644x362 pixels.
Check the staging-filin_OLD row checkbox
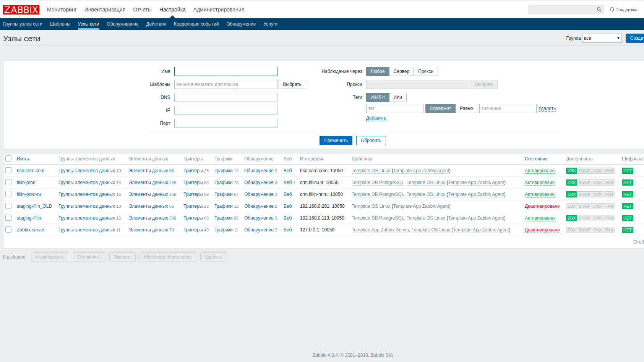coord(8,206)
